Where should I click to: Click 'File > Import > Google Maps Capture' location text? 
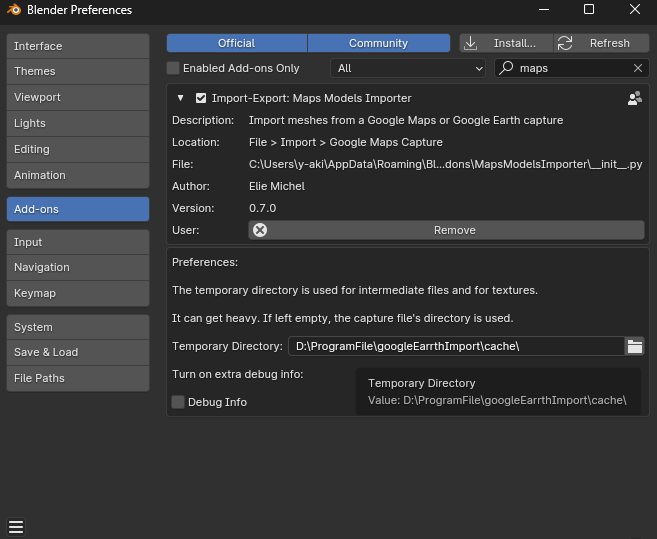(346, 143)
